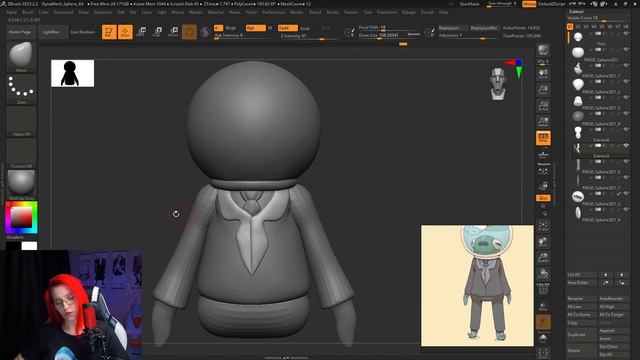Click the AAHalf icon
640x360 pixels.
click(543, 122)
